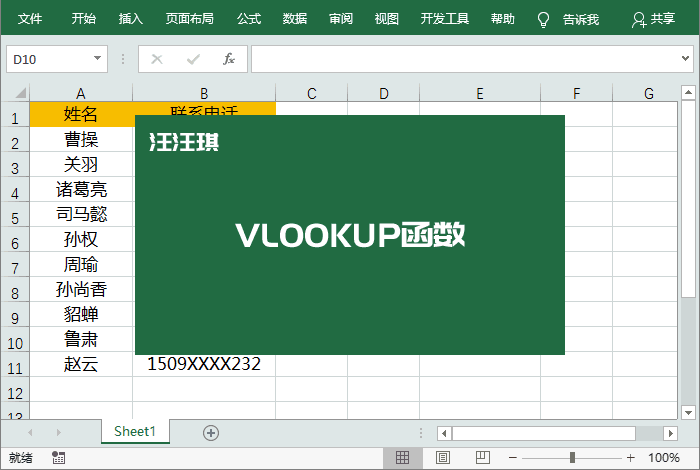The width and height of the screenshot is (700, 470).
Task: Select the Sheet1 tab
Action: click(135, 431)
